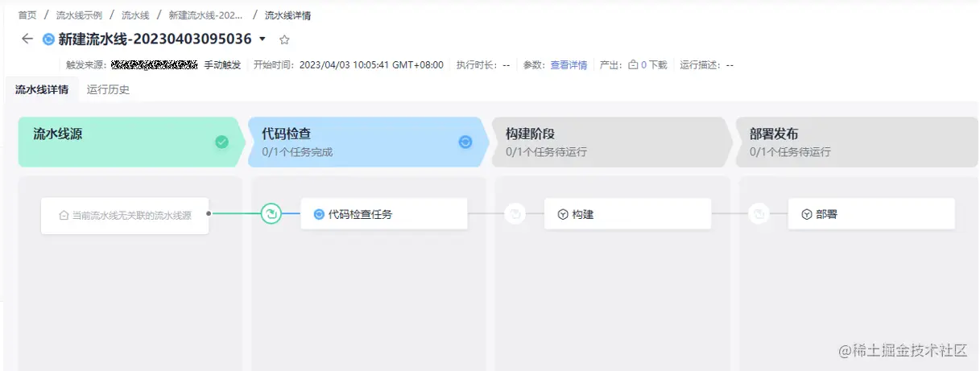The height and width of the screenshot is (371, 980).
Task: Click 0/1个任务完成 under 代码检查
Action: click(x=297, y=151)
